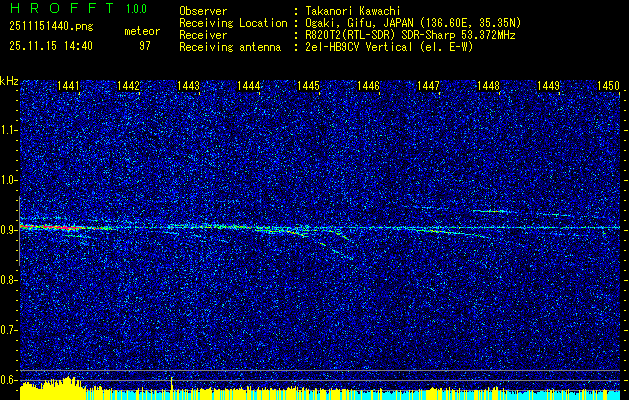
Task: Click the short echo trace above carrier near 1448
Action: (x=490, y=211)
